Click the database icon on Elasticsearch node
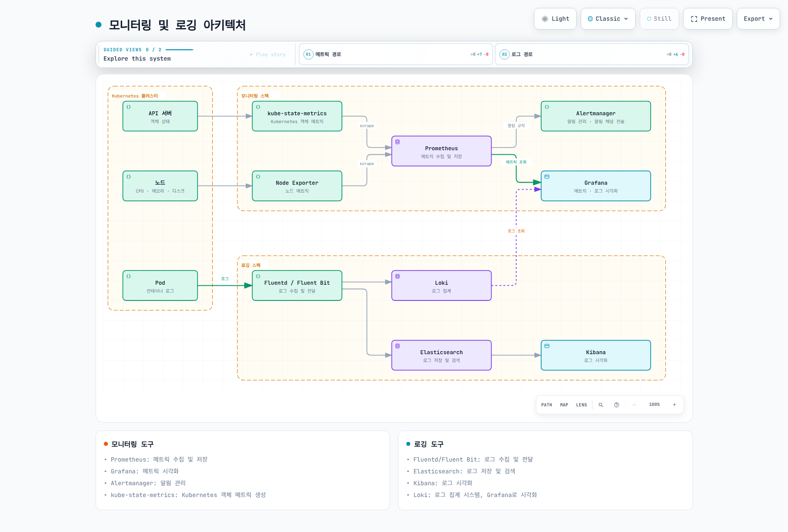 [x=397, y=346]
